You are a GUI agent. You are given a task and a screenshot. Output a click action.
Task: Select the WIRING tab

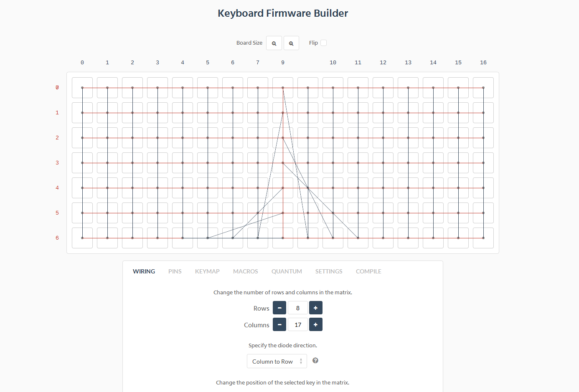pyautogui.click(x=144, y=271)
